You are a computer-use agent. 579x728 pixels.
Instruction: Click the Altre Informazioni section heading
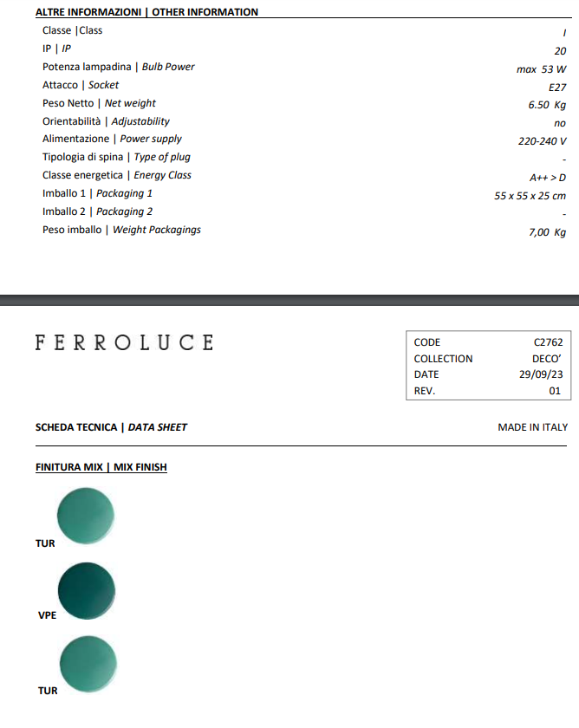[x=146, y=12]
